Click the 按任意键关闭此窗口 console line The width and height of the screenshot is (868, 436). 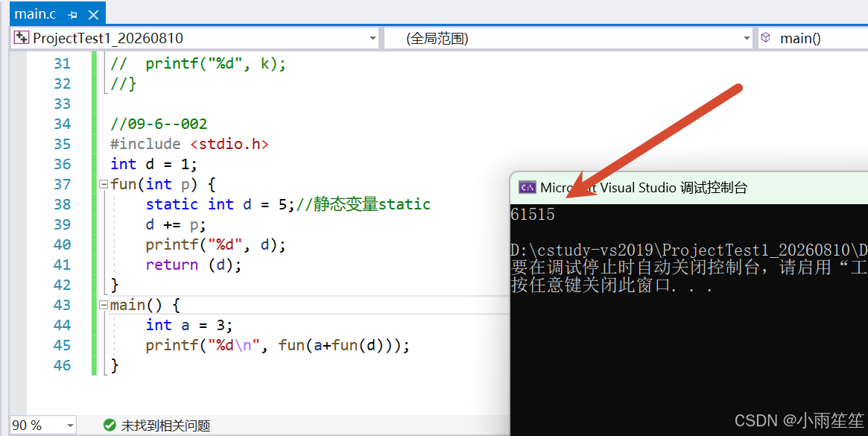[x=612, y=286]
